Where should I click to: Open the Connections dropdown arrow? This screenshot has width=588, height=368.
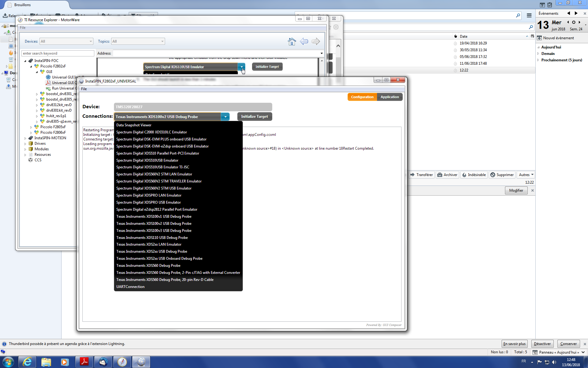(225, 117)
